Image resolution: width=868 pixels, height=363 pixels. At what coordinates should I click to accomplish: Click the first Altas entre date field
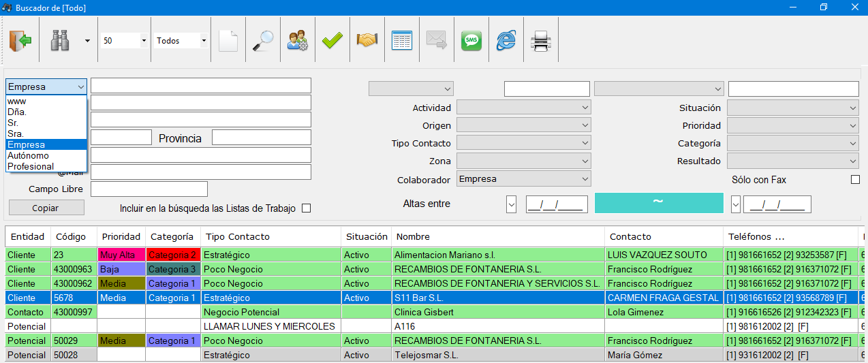(x=557, y=204)
